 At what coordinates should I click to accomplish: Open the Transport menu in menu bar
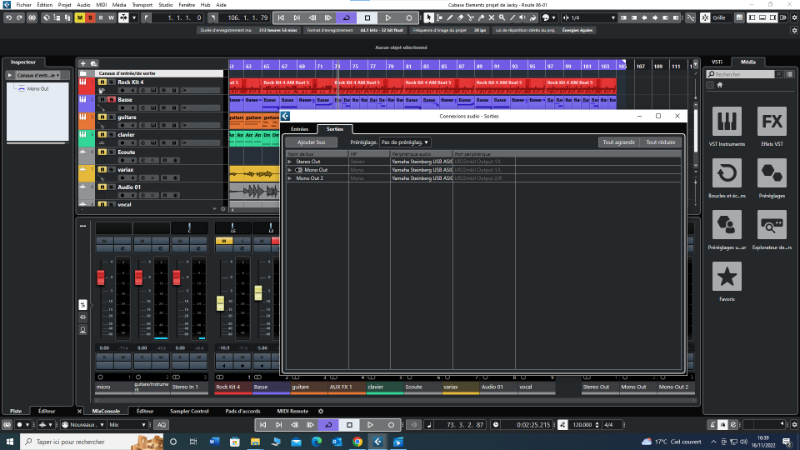coord(143,5)
